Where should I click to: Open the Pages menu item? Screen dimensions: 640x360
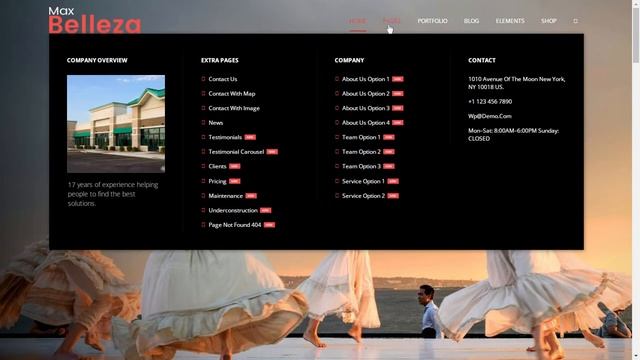point(391,21)
